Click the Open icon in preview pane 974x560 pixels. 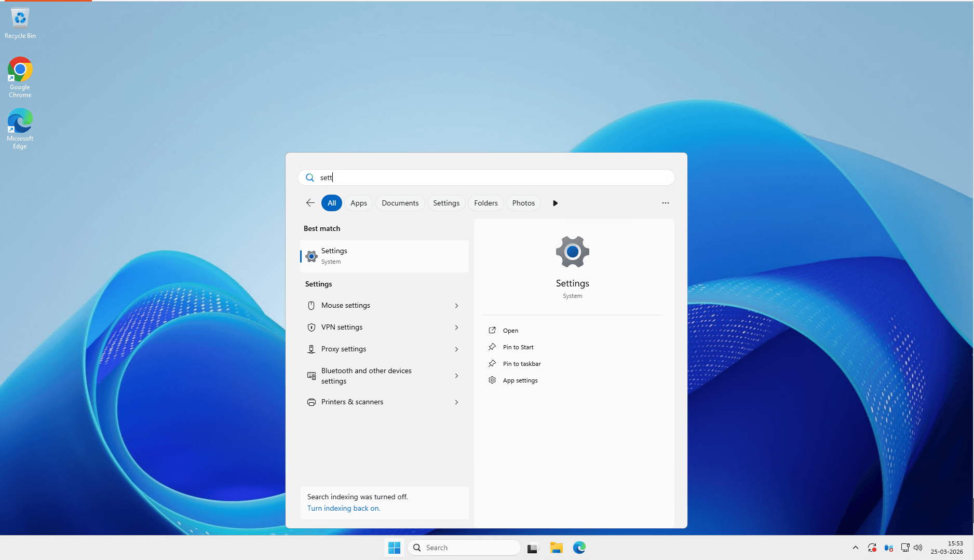click(x=492, y=330)
